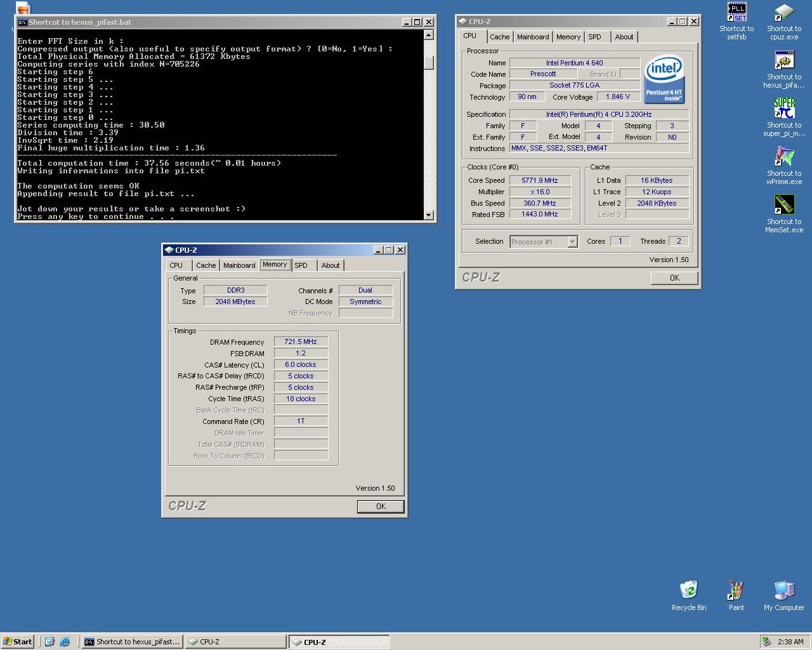
Task: Click the DC Mode Symmetric field
Action: pyautogui.click(x=365, y=302)
